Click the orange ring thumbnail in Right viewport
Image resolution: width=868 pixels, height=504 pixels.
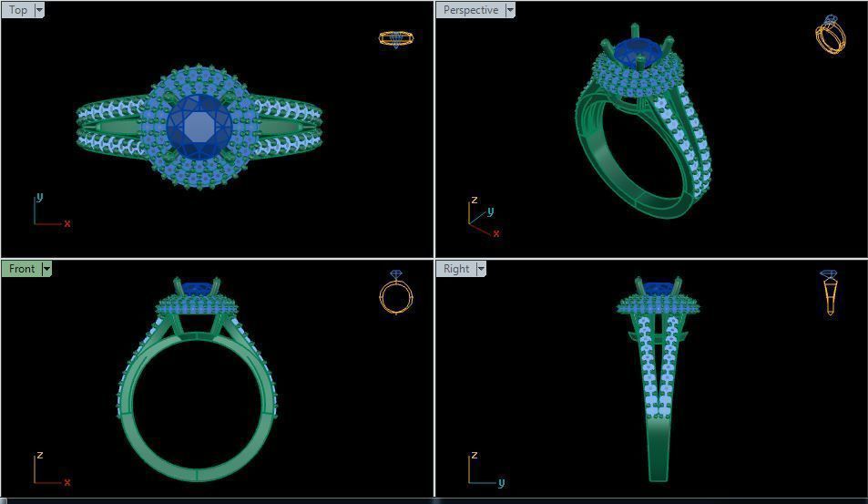pos(829,293)
